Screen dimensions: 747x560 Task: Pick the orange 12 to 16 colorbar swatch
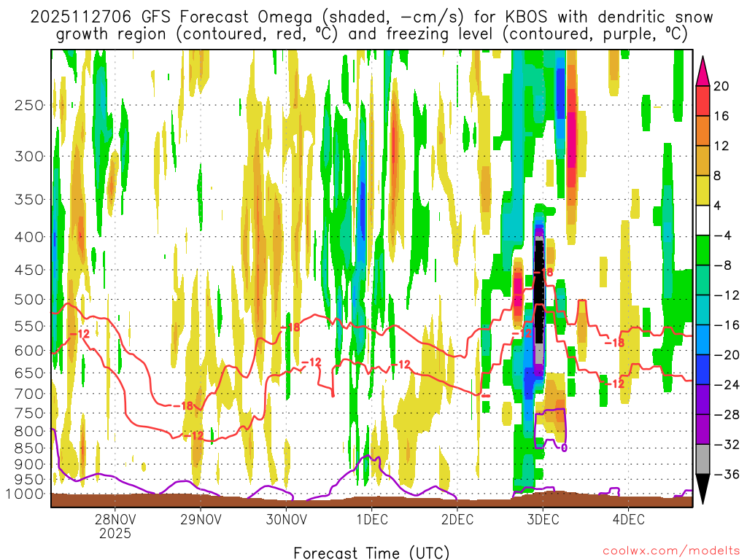(x=703, y=131)
